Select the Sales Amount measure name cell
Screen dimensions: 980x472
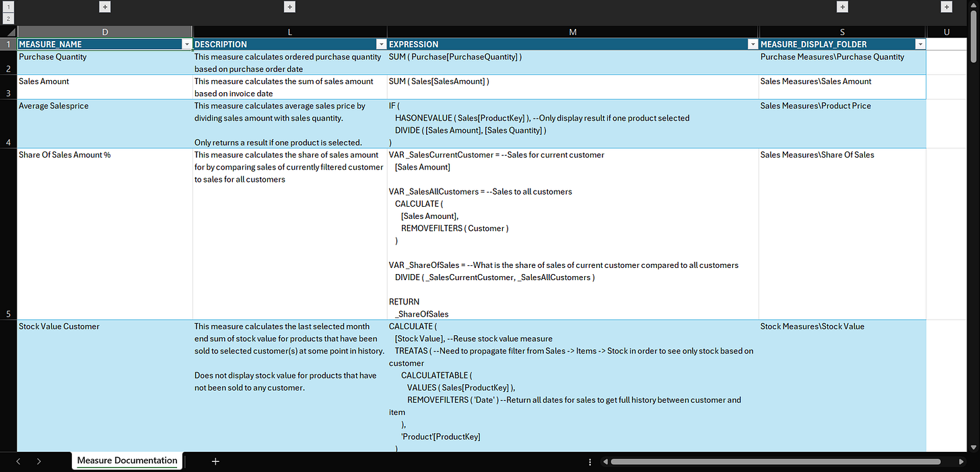click(105, 87)
